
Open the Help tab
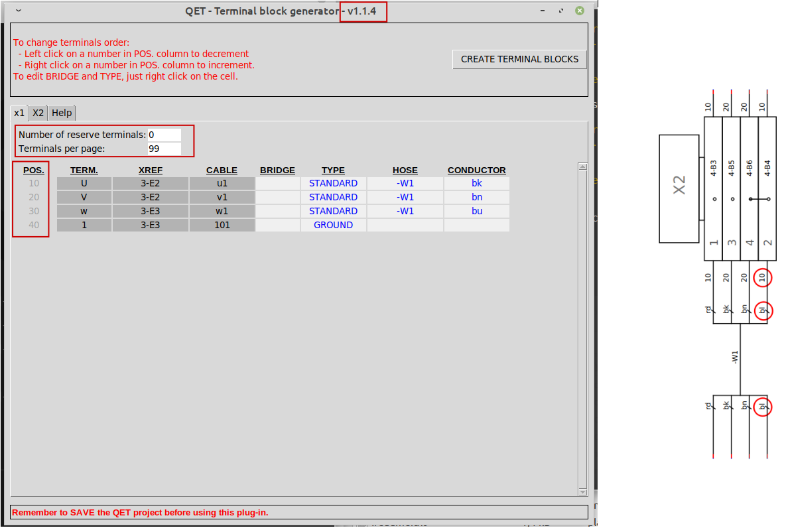pos(62,113)
